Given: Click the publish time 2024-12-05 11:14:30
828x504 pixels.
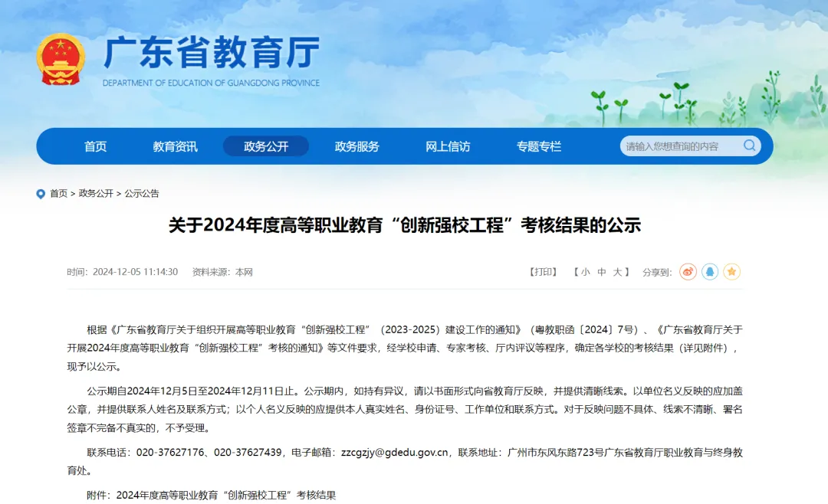Looking at the screenshot, I should (x=135, y=272).
